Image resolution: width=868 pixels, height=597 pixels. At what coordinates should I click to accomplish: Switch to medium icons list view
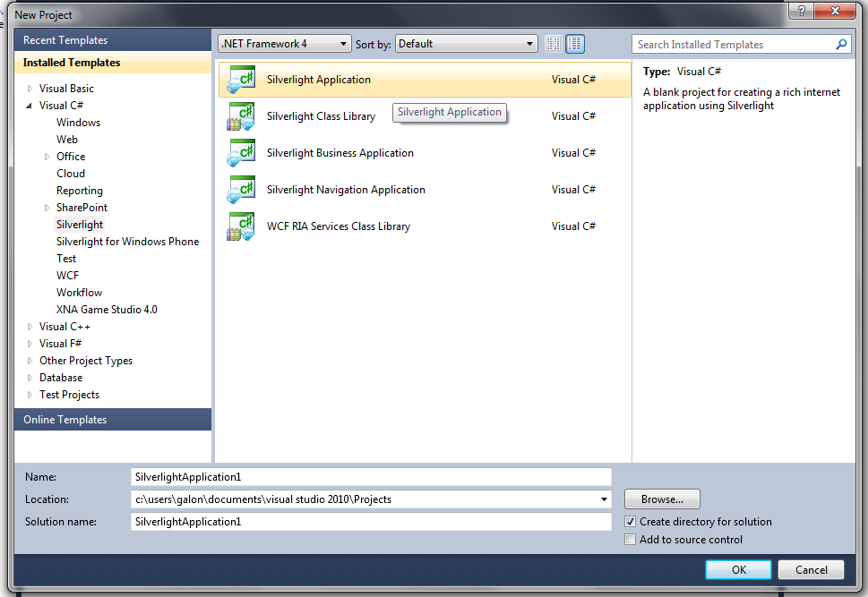[x=575, y=44]
